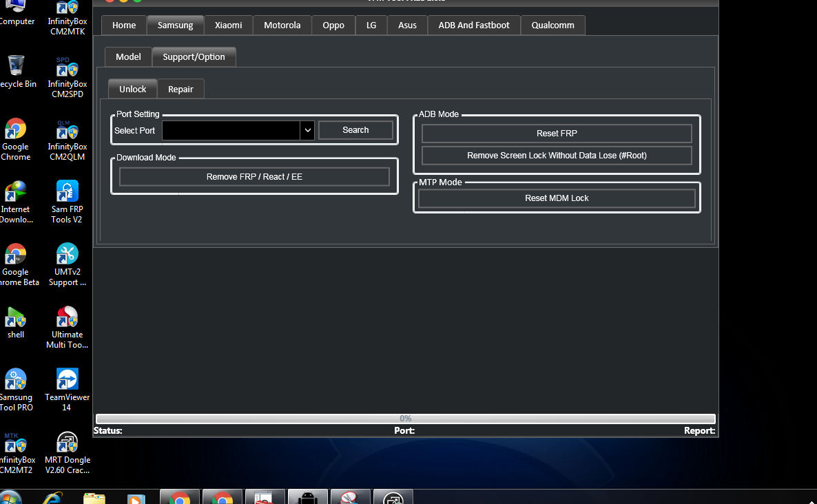Open Windows Media Player from the taskbar
817x504 pixels.
tap(136, 498)
